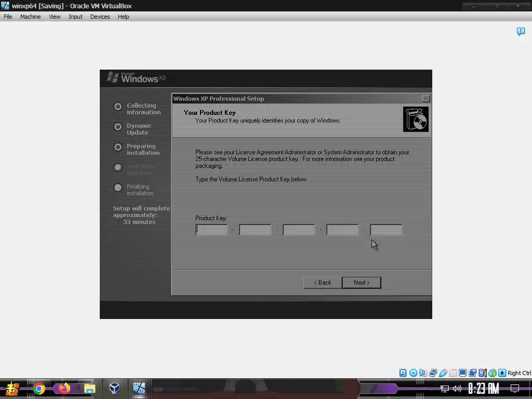Screen dimensions: 532x399
Task: Open the Input menu
Action: tap(75, 17)
